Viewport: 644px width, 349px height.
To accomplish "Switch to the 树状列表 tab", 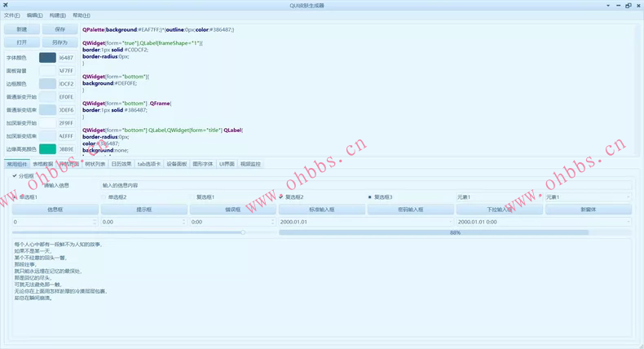I will [x=95, y=164].
